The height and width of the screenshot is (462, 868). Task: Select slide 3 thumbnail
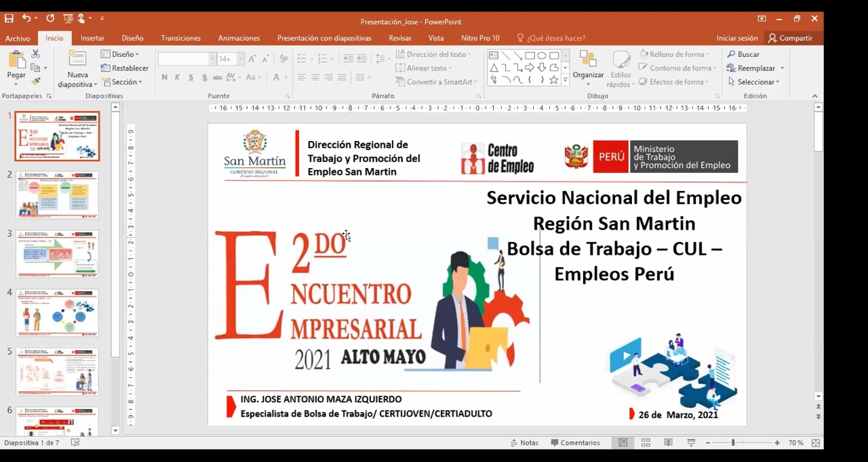pyautogui.click(x=58, y=254)
